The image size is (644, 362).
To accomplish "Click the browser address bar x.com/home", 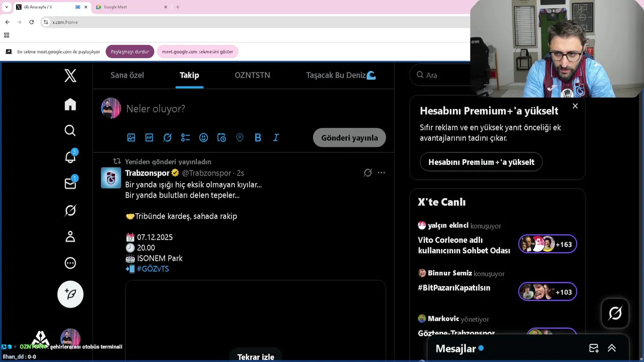I will (x=257, y=22).
